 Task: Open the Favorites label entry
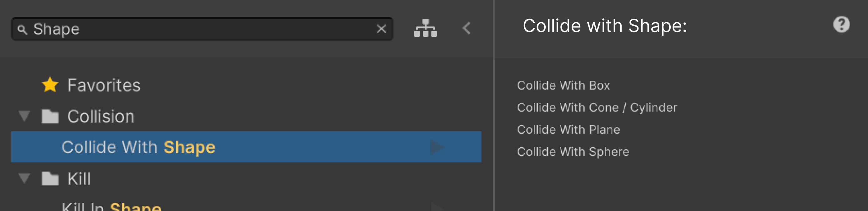point(104,85)
